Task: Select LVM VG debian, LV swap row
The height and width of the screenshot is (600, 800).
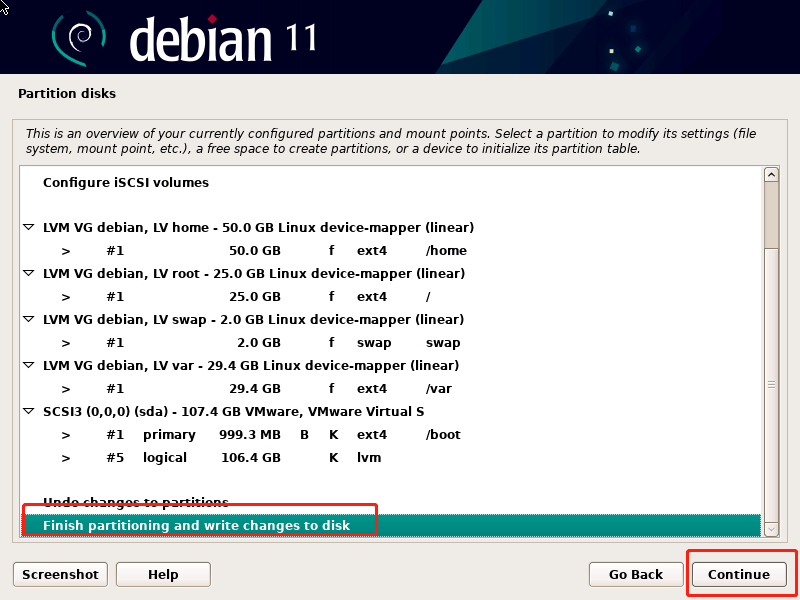Action: click(391, 319)
